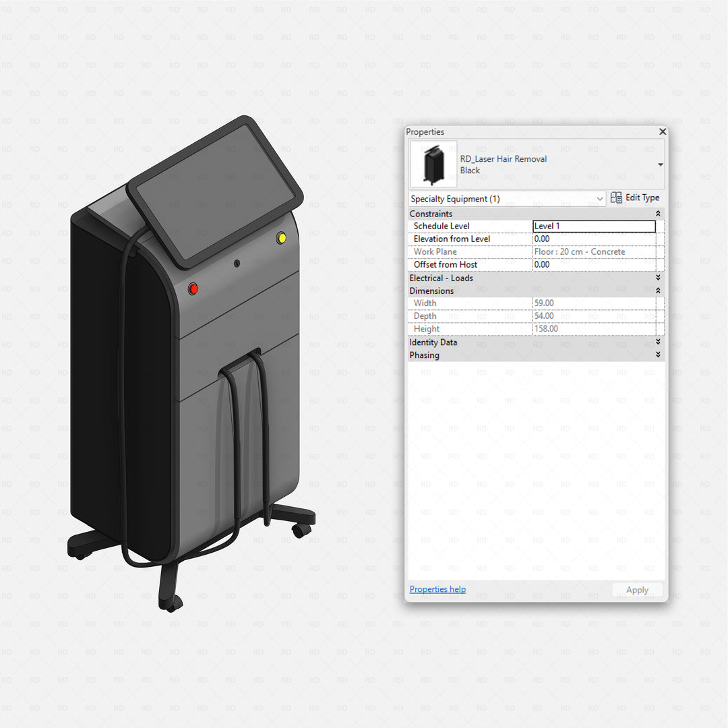Select the Width value 59.00

click(544, 303)
